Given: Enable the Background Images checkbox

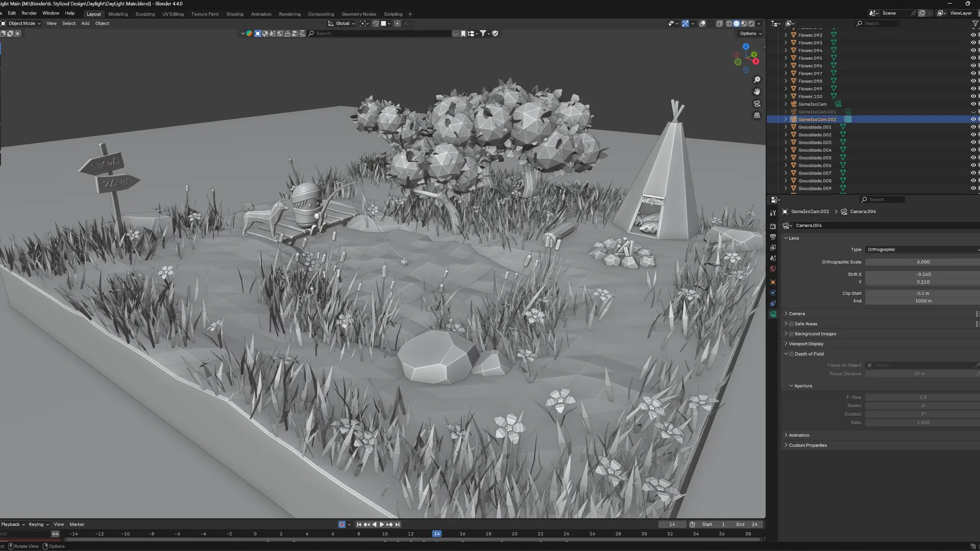Looking at the screenshot, I should point(791,334).
